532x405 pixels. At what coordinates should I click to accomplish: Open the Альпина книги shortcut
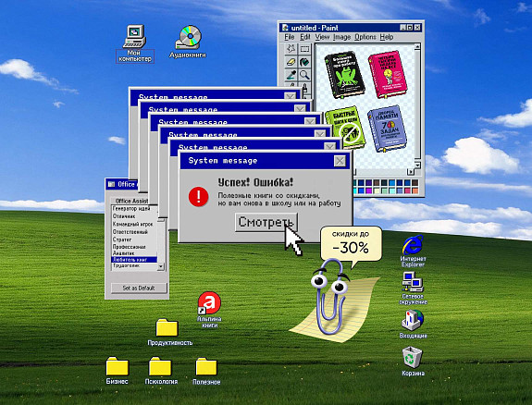coord(209,310)
